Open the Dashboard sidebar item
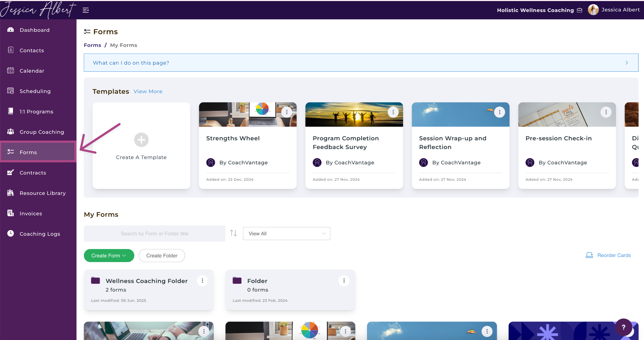Screen dimensions: 644x340 click(38, 30)
